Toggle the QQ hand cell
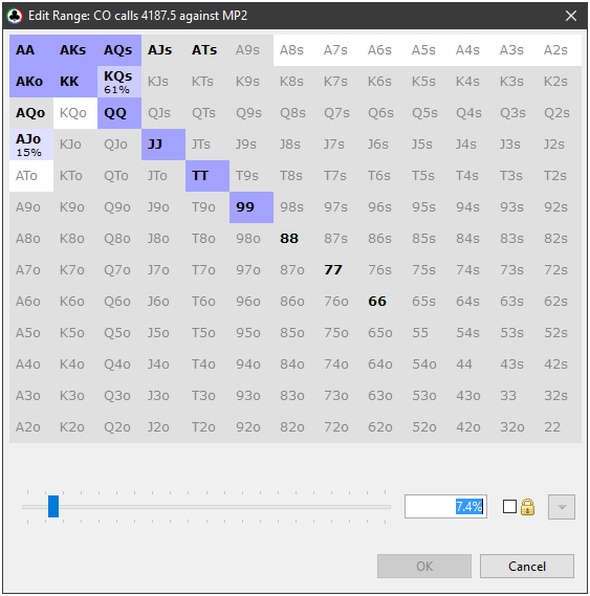Image resolution: width=590 pixels, height=596 pixels. coord(119,113)
